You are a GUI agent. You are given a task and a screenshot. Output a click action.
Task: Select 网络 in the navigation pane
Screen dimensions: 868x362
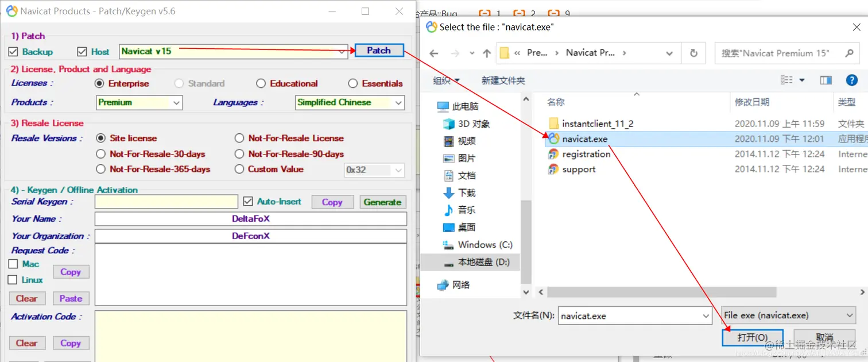pos(454,284)
